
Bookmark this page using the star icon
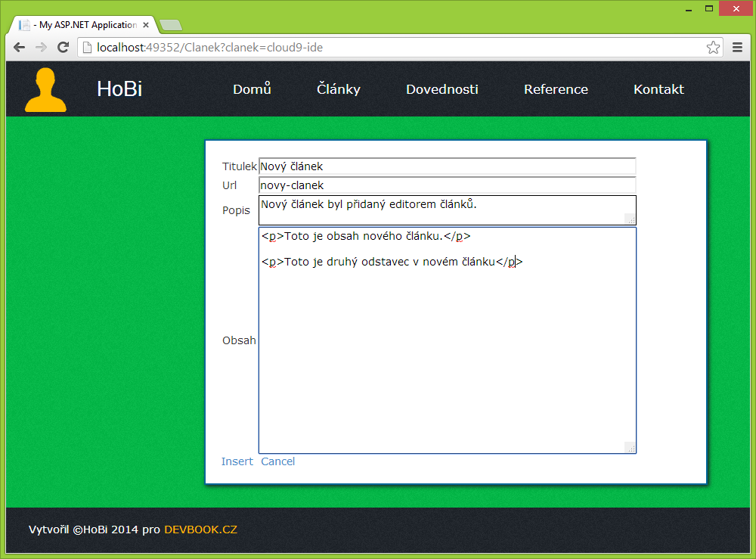pos(712,46)
